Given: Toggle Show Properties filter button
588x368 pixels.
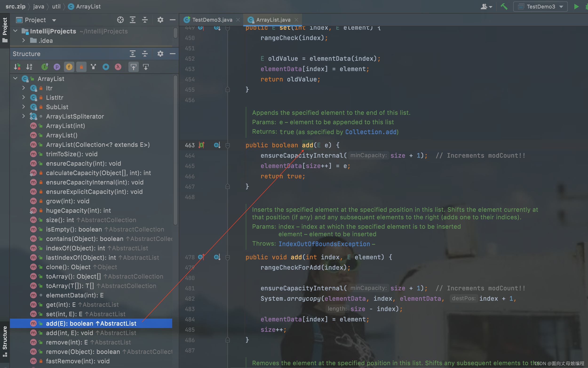Looking at the screenshot, I should point(57,67).
